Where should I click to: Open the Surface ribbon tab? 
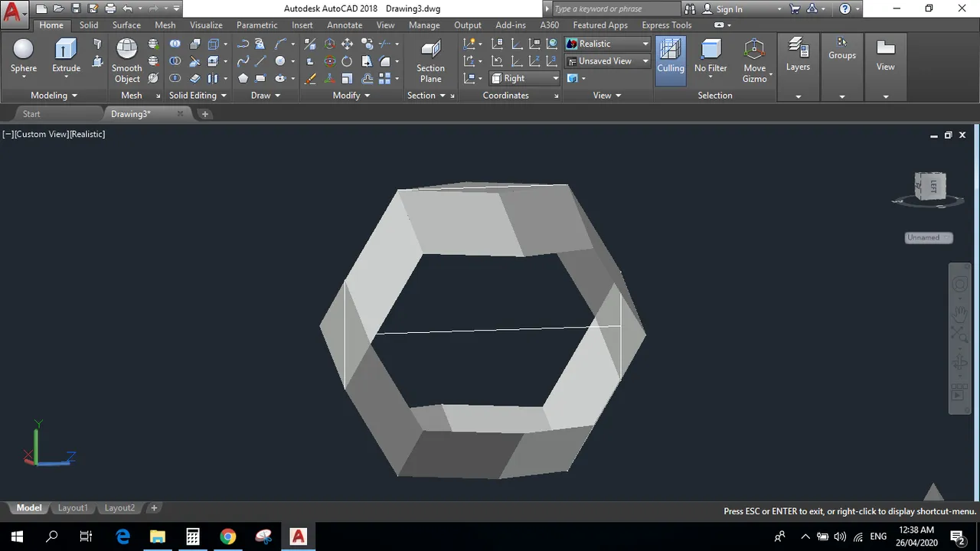coord(126,24)
